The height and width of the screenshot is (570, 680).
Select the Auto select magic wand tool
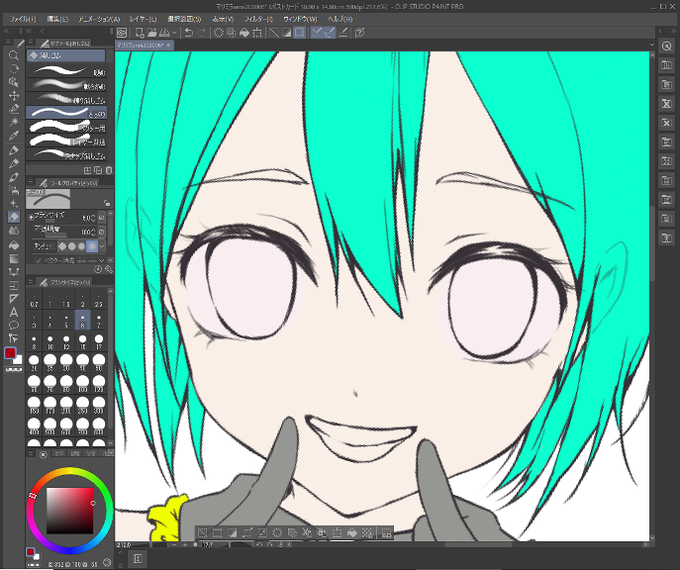coord(14,122)
